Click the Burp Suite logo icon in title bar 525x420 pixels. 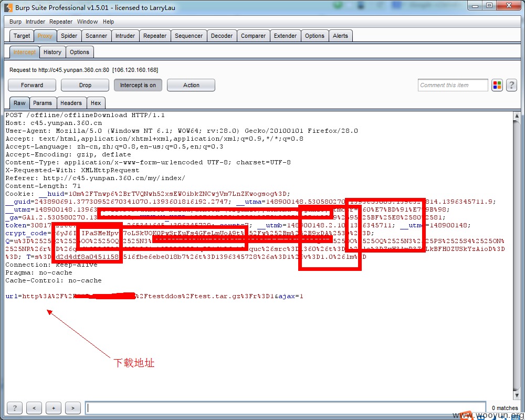(8, 7)
